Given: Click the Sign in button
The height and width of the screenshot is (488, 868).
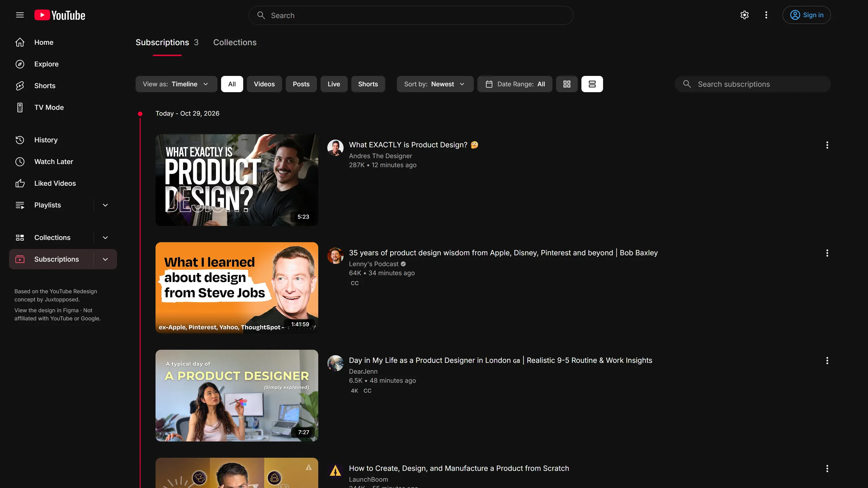Looking at the screenshot, I should [806, 15].
